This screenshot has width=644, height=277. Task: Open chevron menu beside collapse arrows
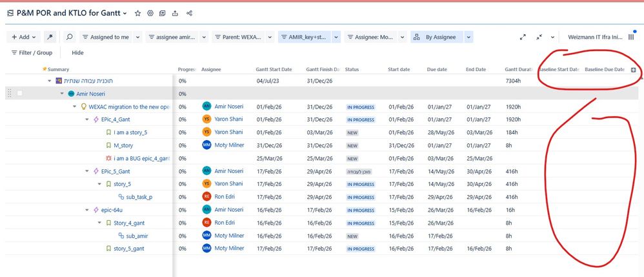coord(553,37)
